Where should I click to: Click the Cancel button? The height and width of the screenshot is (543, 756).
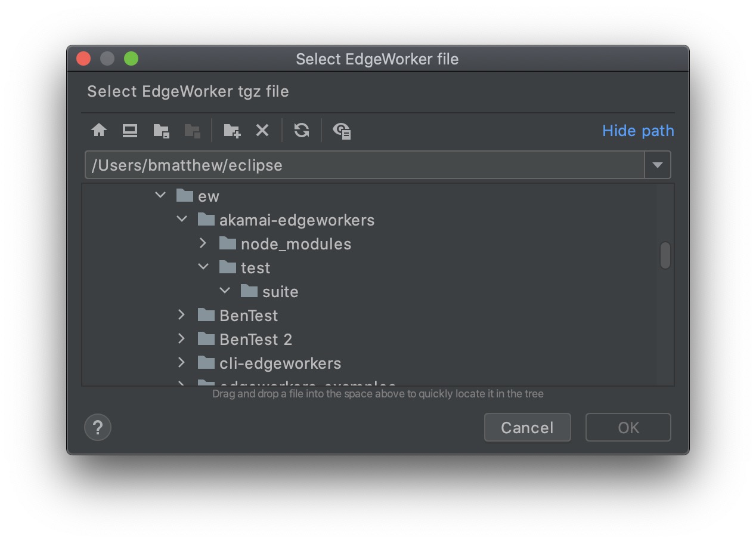tap(527, 427)
